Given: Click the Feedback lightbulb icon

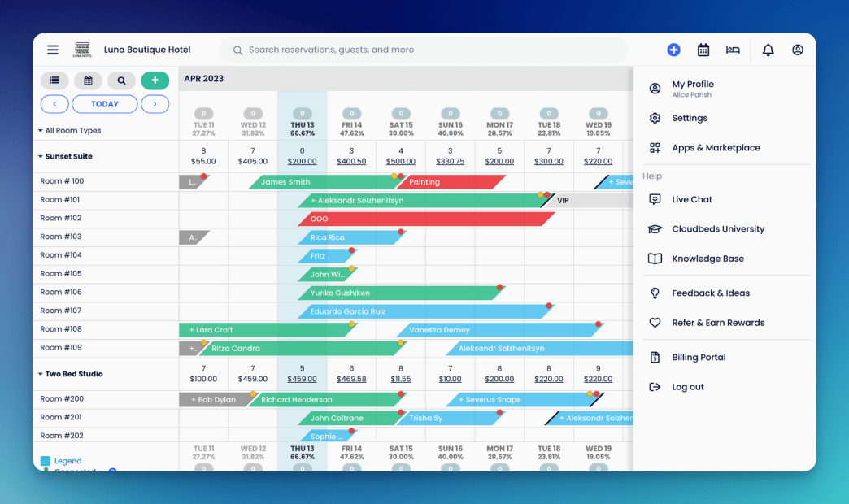Looking at the screenshot, I should coord(655,293).
